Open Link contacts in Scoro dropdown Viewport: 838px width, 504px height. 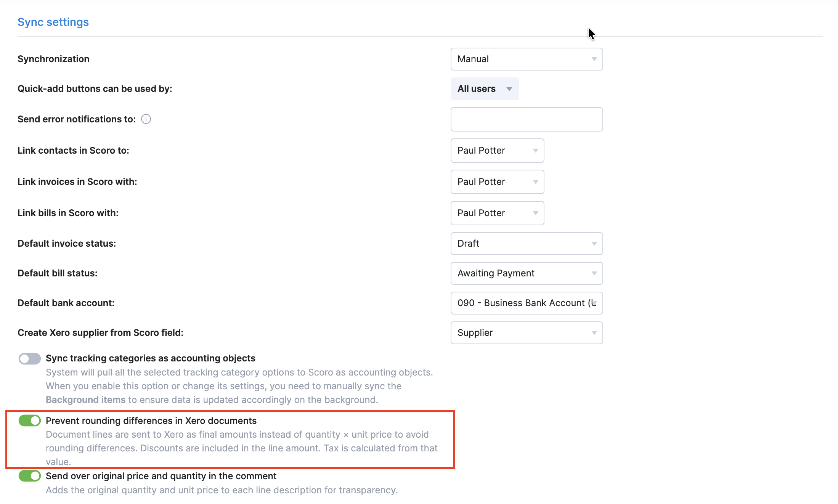[497, 151]
